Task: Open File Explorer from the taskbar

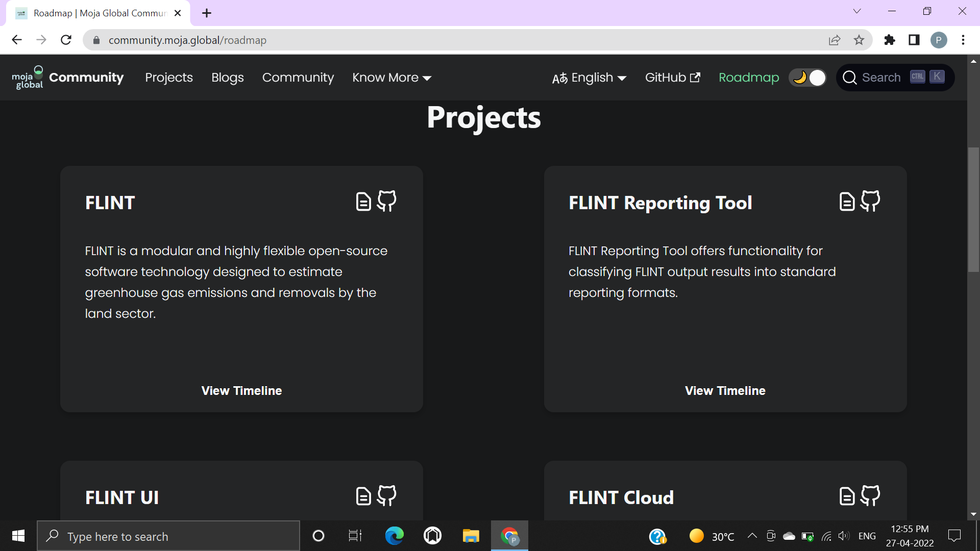Action: coord(471,536)
